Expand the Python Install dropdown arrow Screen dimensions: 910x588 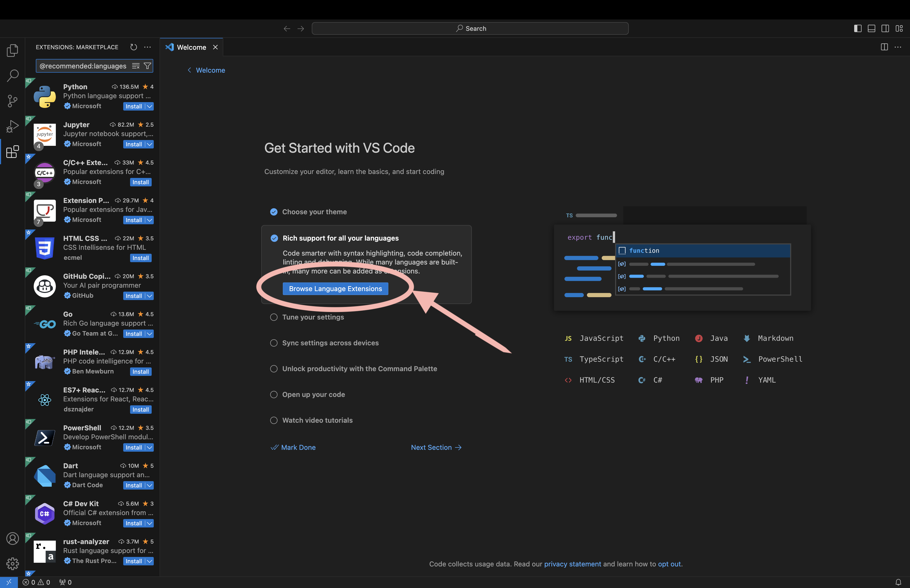[150, 107]
